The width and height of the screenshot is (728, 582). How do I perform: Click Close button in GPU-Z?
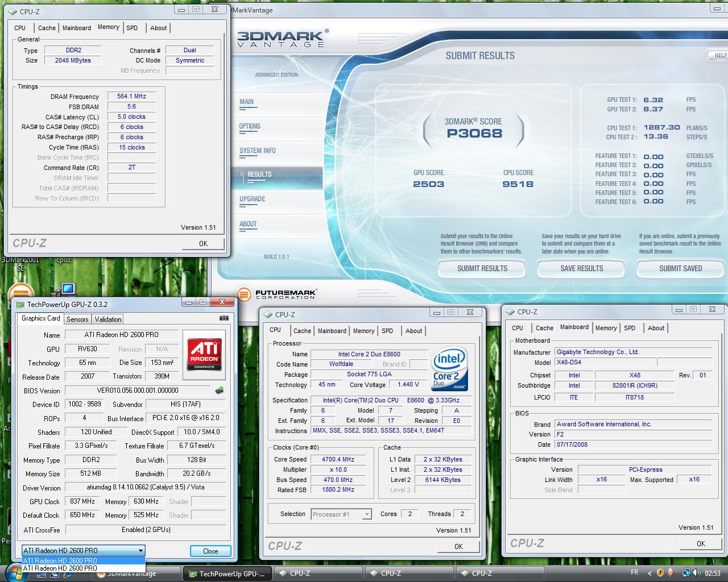[x=210, y=551]
